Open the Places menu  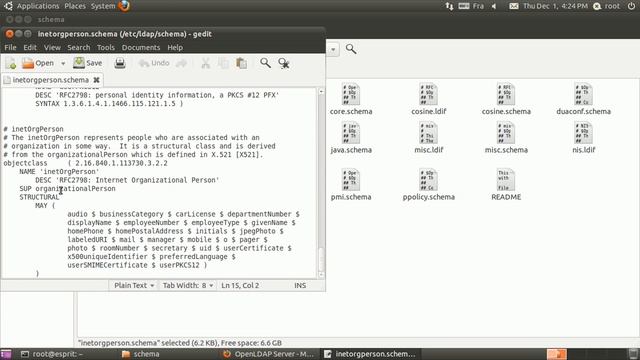pos(75,6)
